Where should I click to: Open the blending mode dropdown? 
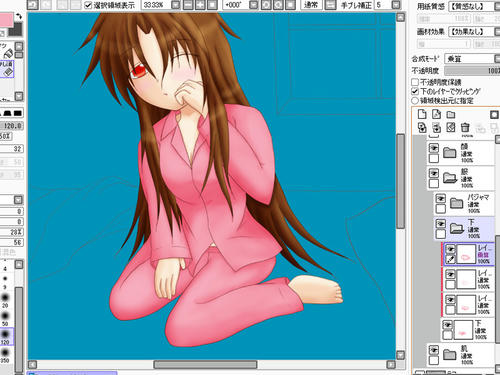pyautogui.click(x=472, y=59)
